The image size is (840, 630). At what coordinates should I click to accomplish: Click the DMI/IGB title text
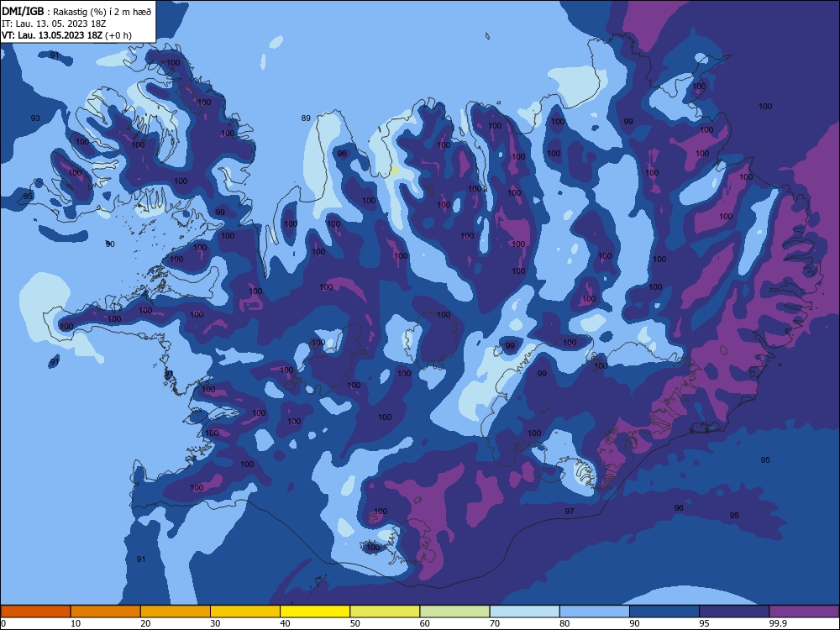23,11
